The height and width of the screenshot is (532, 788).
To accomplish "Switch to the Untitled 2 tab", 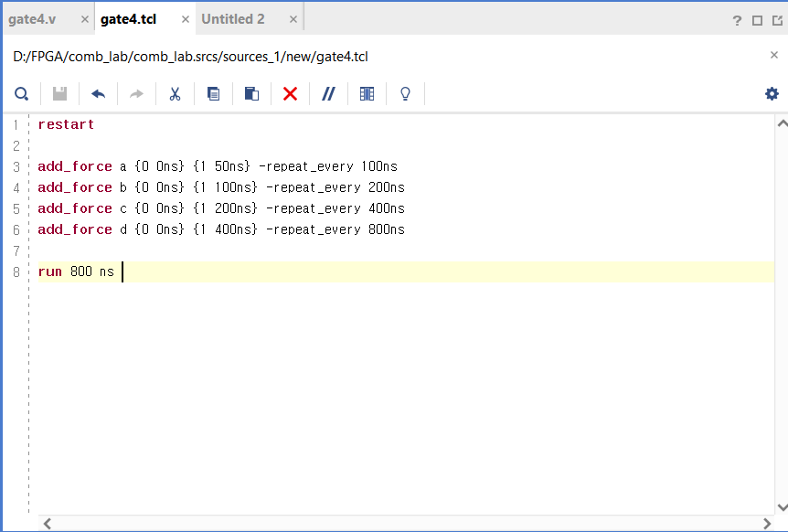I will (x=233, y=19).
